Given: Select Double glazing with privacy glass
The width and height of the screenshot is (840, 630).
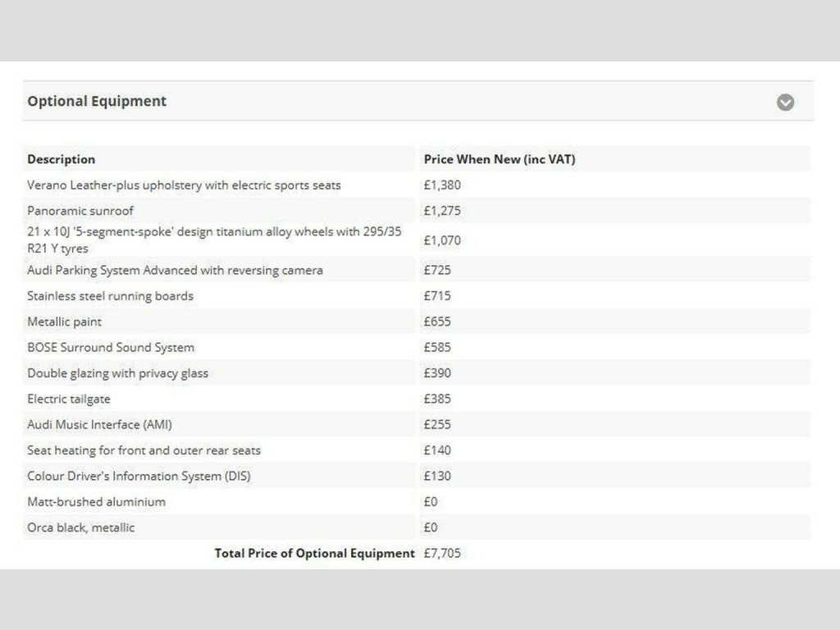Looking at the screenshot, I should click(117, 373).
